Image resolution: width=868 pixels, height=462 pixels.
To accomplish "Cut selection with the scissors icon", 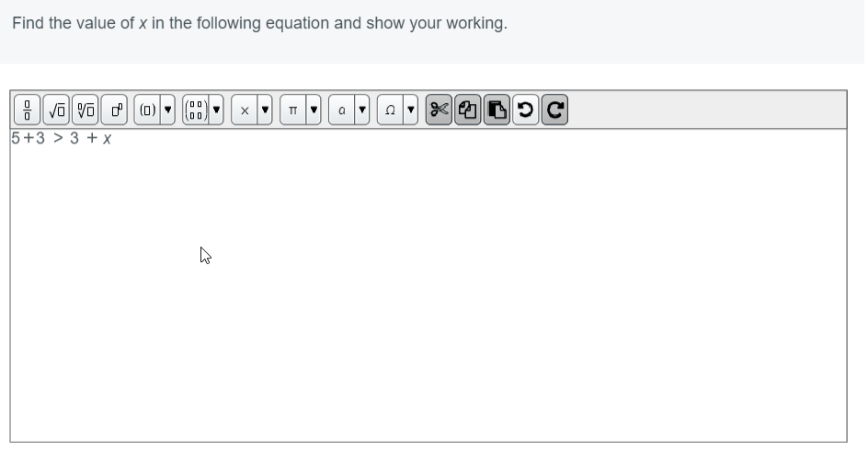I will [439, 110].
